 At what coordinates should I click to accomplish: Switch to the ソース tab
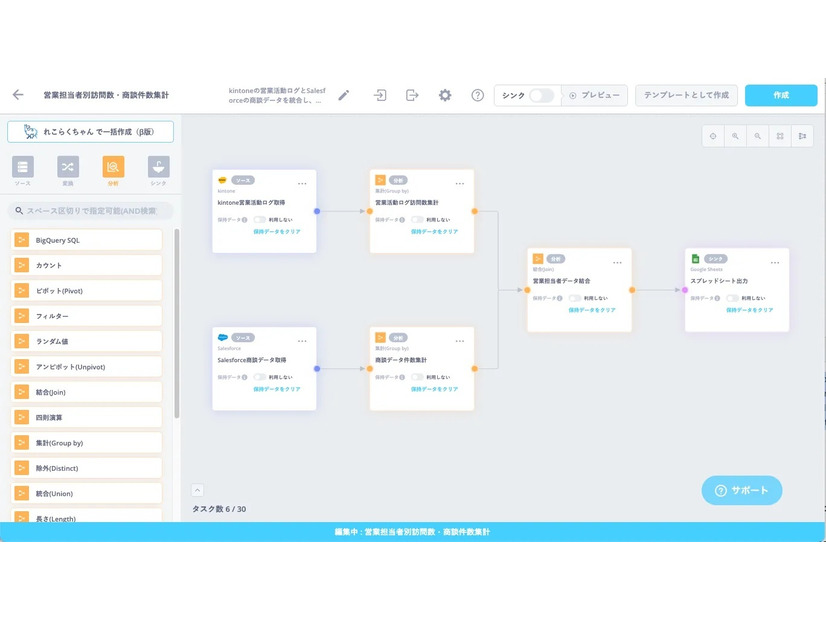[22, 167]
